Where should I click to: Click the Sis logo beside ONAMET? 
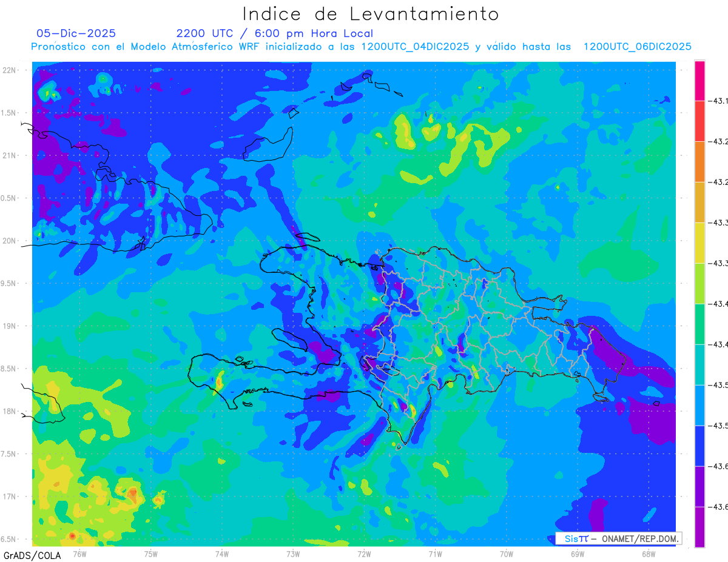tap(576, 538)
